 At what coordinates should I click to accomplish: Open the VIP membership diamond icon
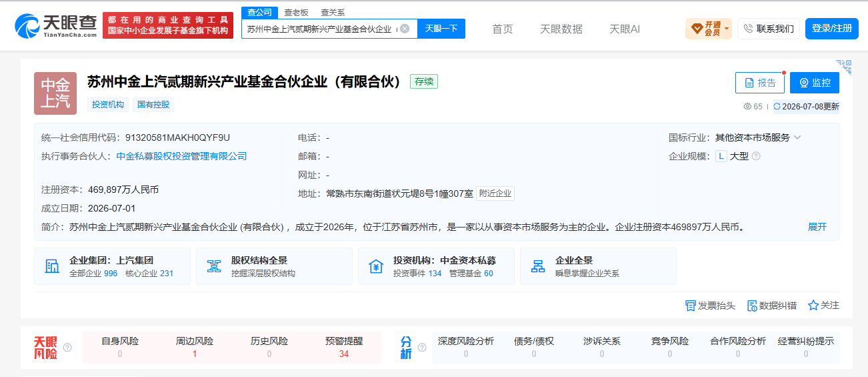coord(697,29)
